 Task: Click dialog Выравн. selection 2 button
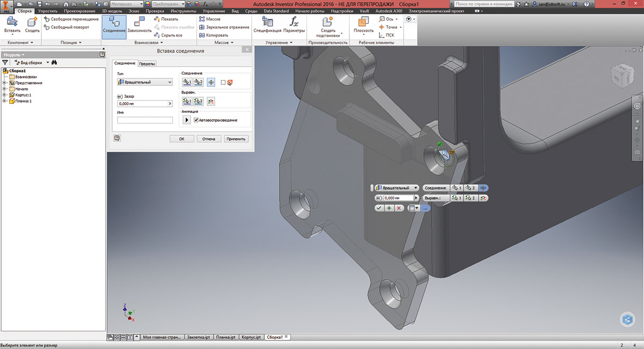tap(198, 101)
